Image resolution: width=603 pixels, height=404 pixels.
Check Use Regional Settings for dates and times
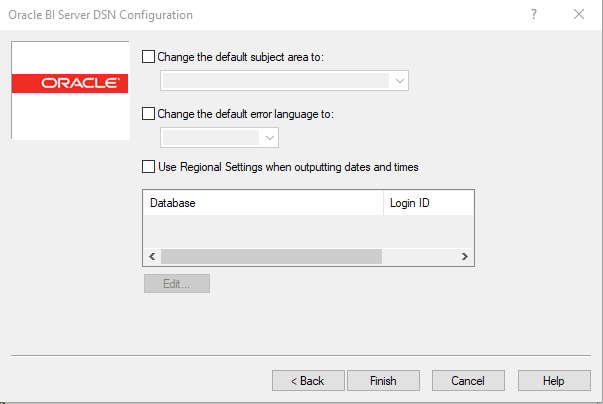coord(148,167)
